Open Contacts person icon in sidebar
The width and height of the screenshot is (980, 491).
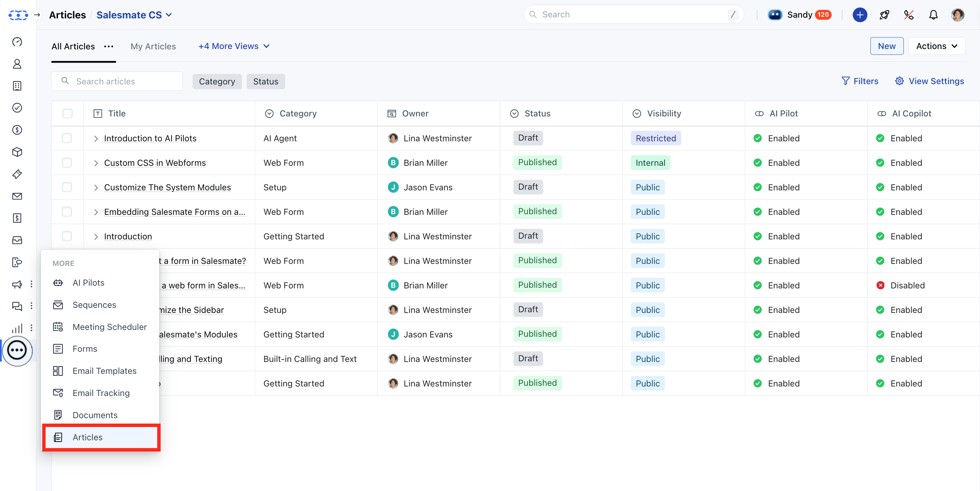[17, 64]
